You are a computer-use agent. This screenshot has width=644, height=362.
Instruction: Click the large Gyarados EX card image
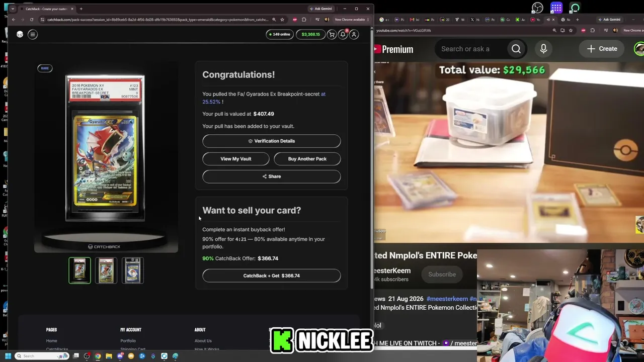pos(105,148)
